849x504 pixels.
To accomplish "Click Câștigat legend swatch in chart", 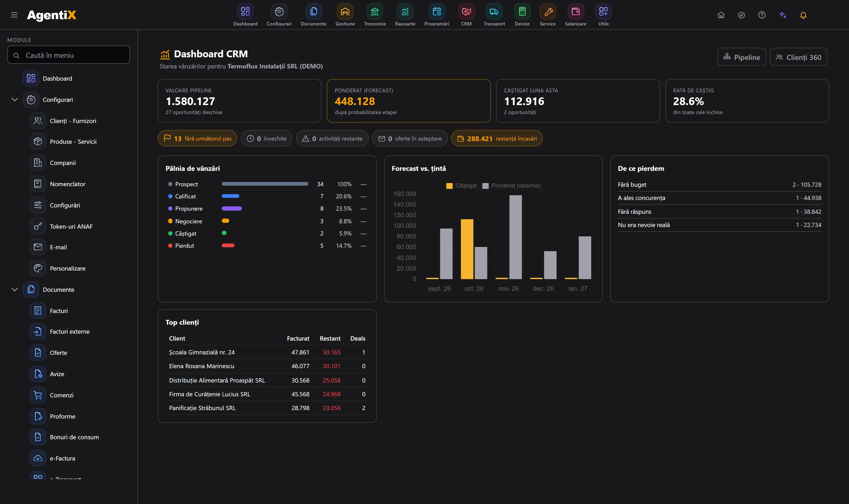I will (449, 186).
